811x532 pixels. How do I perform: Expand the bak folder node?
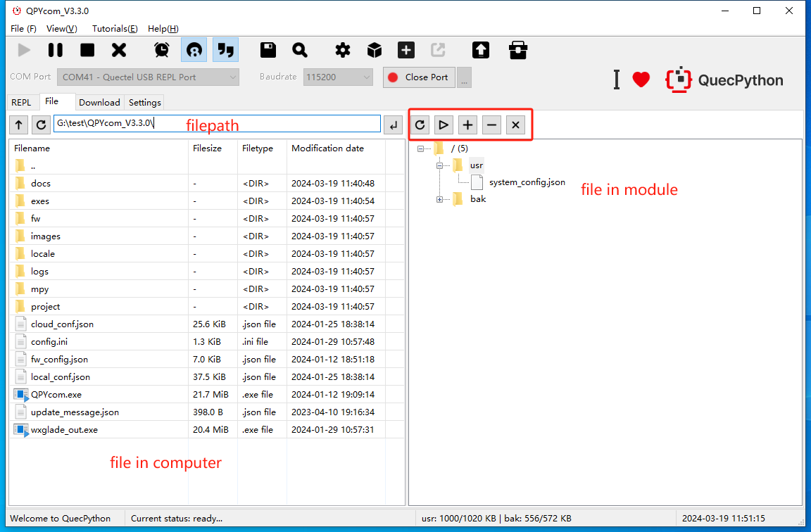[x=439, y=200]
